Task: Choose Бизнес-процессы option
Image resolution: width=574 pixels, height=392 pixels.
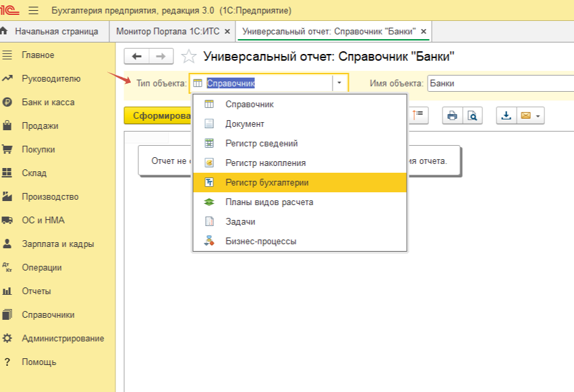Action: [x=299, y=241]
